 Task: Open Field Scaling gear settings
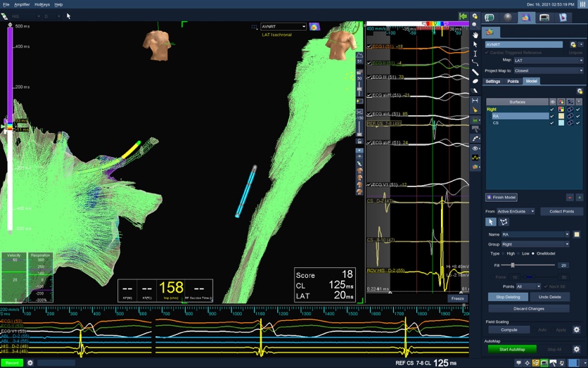577,329
